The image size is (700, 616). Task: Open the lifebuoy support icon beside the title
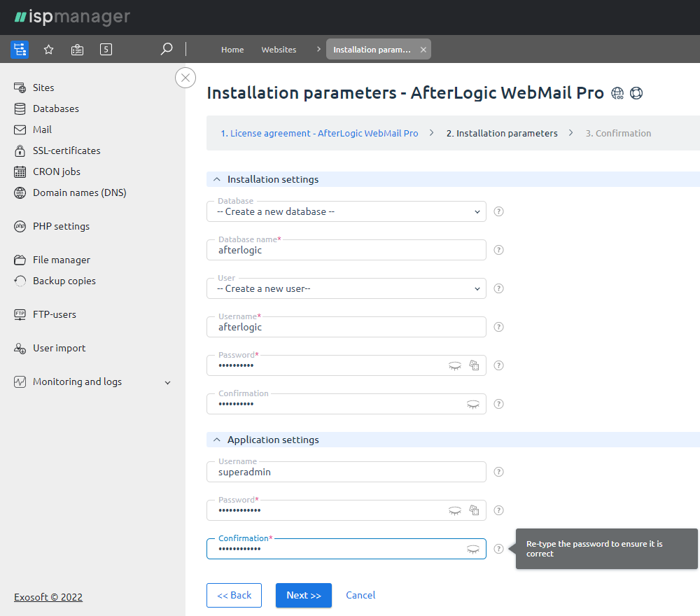pos(636,92)
